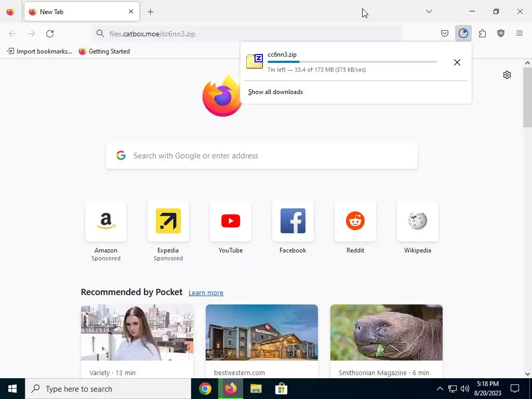Close the New Tab tab

[131, 11]
